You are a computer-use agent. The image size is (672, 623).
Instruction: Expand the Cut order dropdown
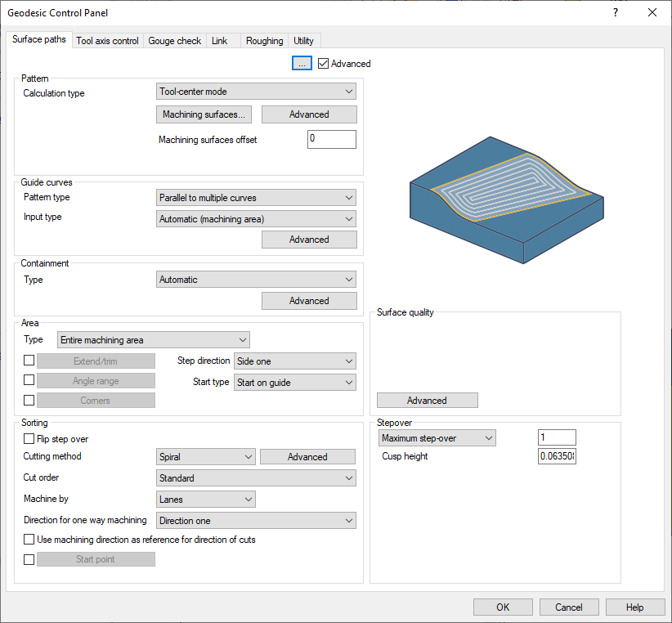tap(256, 477)
